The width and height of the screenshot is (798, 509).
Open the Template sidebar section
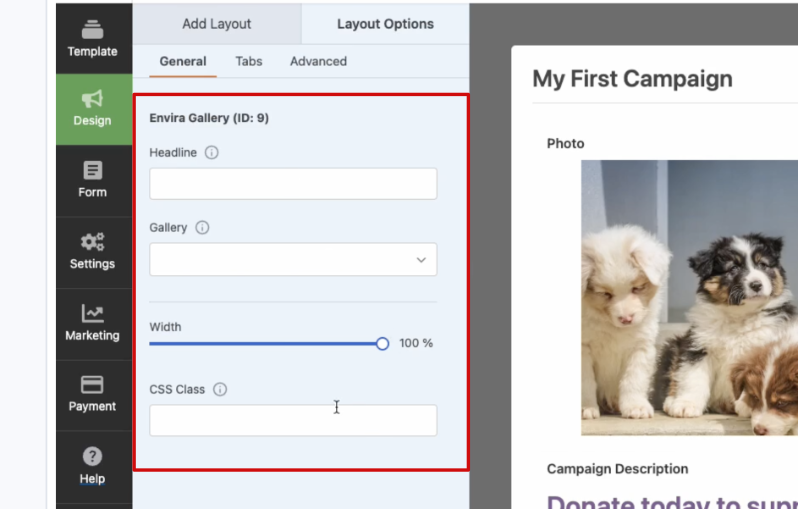[x=92, y=38]
